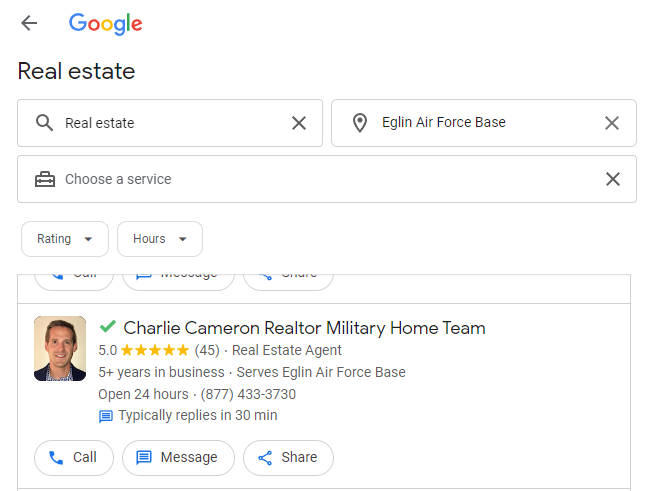Image resolution: width=654 pixels, height=491 pixels.
Task: Open the Hours filter dropdown
Action: (x=160, y=239)
